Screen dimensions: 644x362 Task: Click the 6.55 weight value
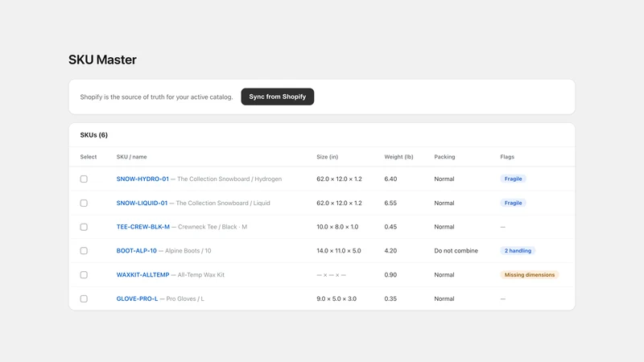390,204
